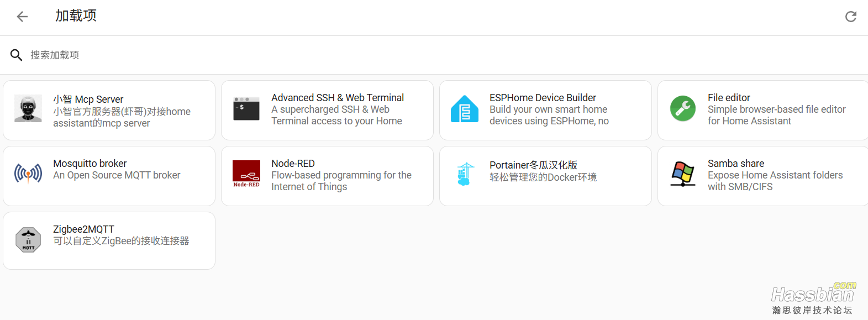Select the Mosquitto broker description text
868x320 pixels.
point(117,175)
